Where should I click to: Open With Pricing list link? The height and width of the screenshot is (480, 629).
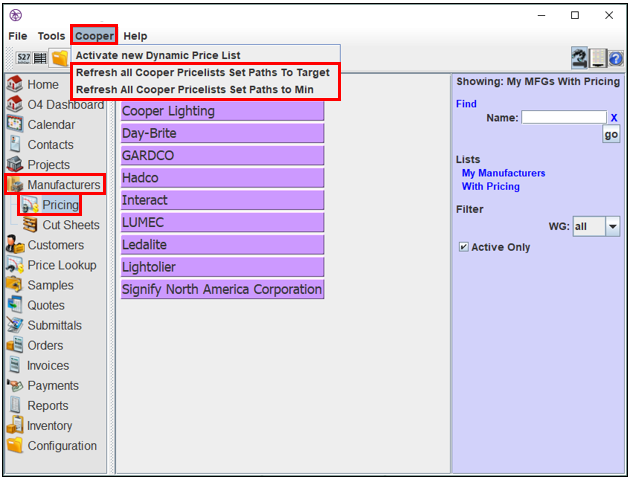pyautogui.click(x=491, y=186)
